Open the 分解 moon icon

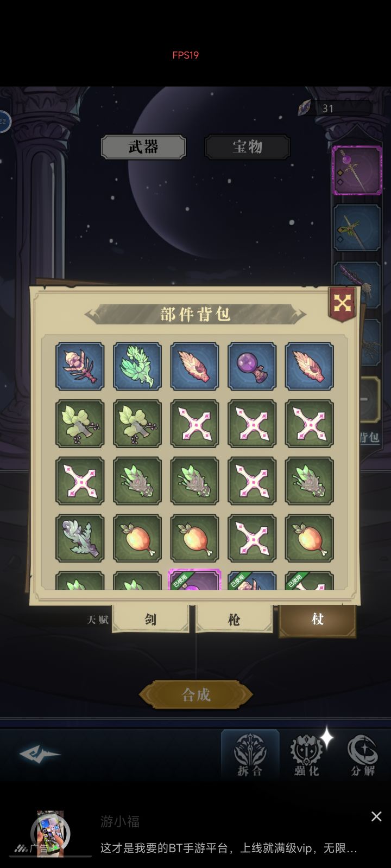coord(363,754)
